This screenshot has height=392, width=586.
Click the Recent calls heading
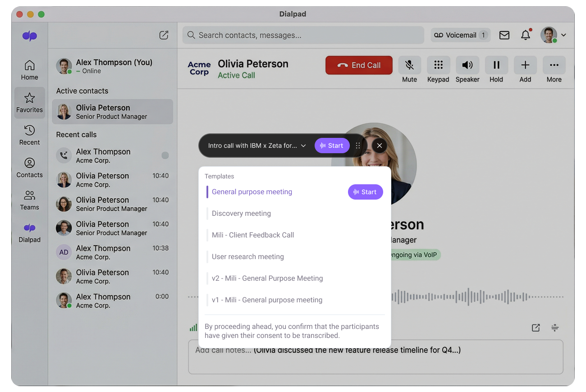[76, 135]
